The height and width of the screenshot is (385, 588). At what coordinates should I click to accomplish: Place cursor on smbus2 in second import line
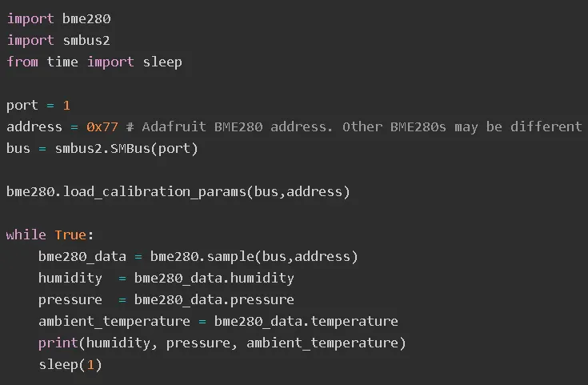[86, 40]
